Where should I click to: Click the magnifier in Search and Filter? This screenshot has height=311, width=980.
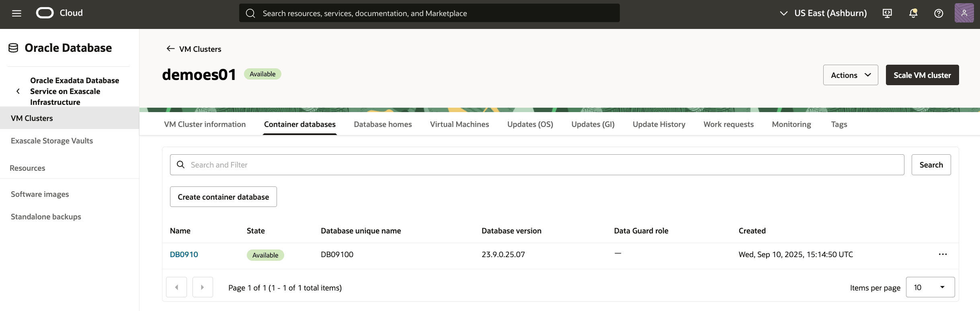(181, 165)
